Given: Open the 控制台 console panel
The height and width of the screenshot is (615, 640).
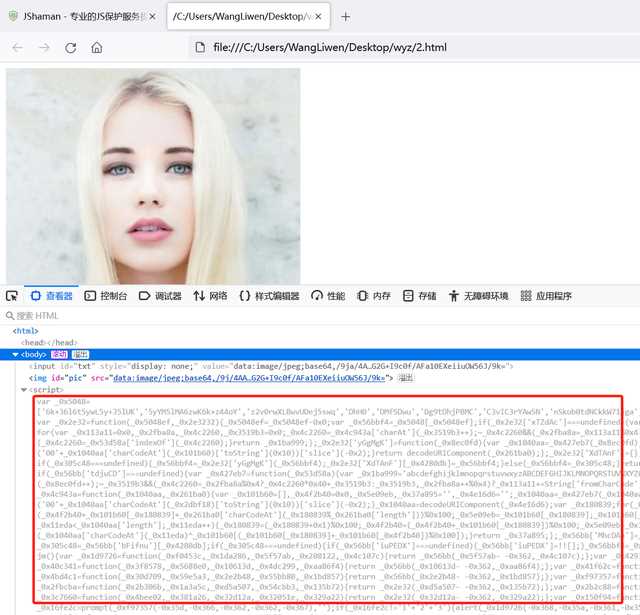Looking at the screenshot, I should coord(106,296).
